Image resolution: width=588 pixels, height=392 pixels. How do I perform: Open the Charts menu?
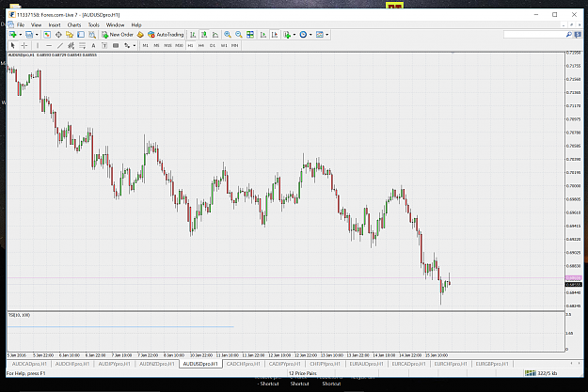click(x=74, y=25)
